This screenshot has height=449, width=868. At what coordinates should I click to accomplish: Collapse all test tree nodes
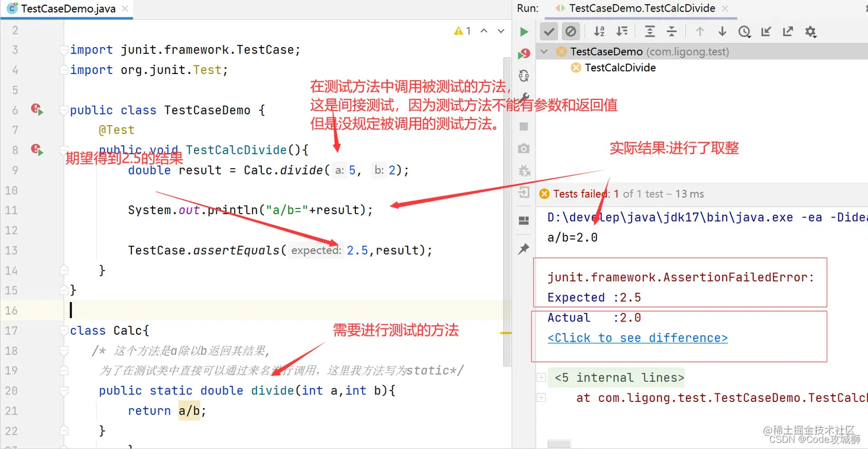[x=671, y=32]
